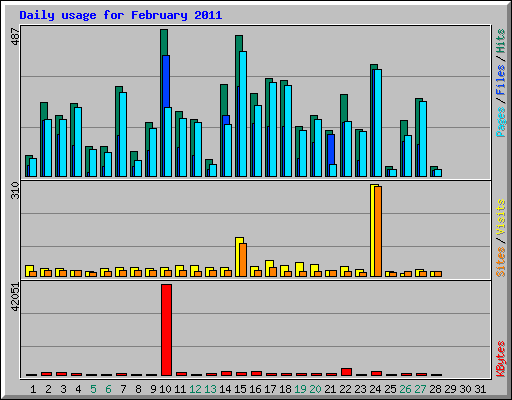Viewport: 512px width, 400px height.
Task: Click the cyan pages bar for day 7
Action: coord(123,134)
